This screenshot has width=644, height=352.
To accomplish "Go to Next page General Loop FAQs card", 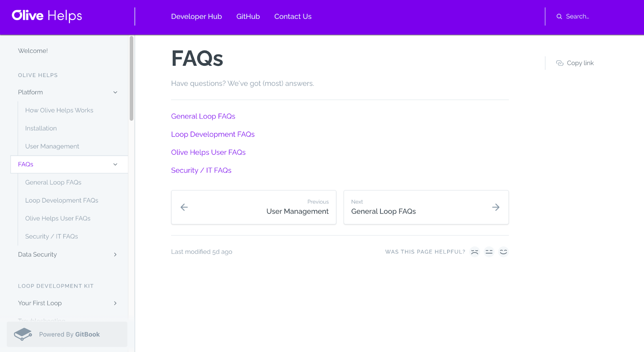I will pos(426,207).
